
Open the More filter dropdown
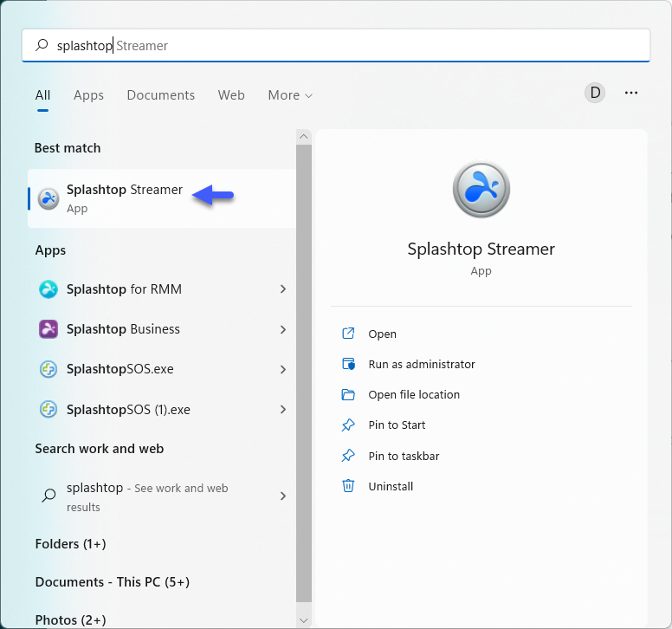click(x=290, y=95)
